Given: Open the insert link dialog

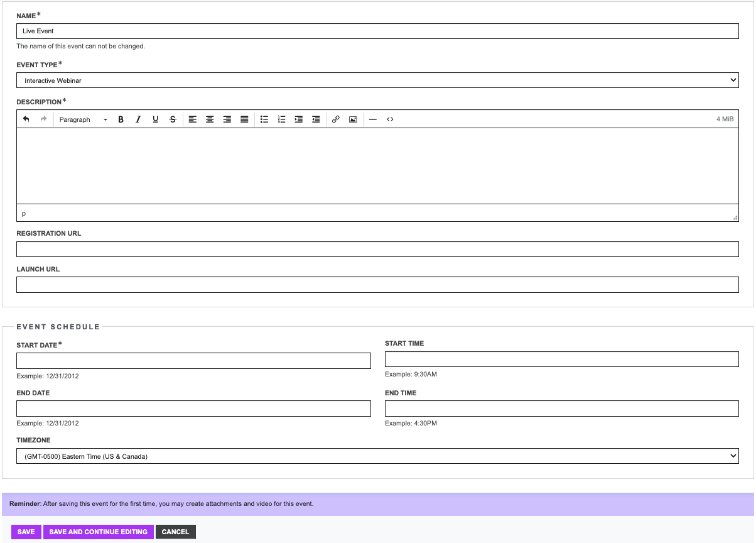Looking at the screenshot, I should tap(335, 119).
